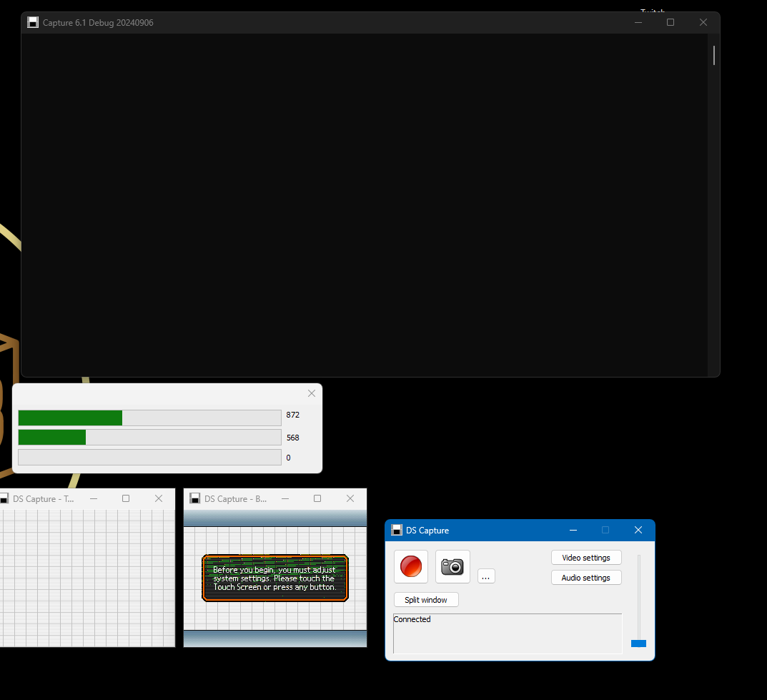Screen dimensions: 767x700
Task: Minimize the DS Capture control window
Action: point(573,531)
